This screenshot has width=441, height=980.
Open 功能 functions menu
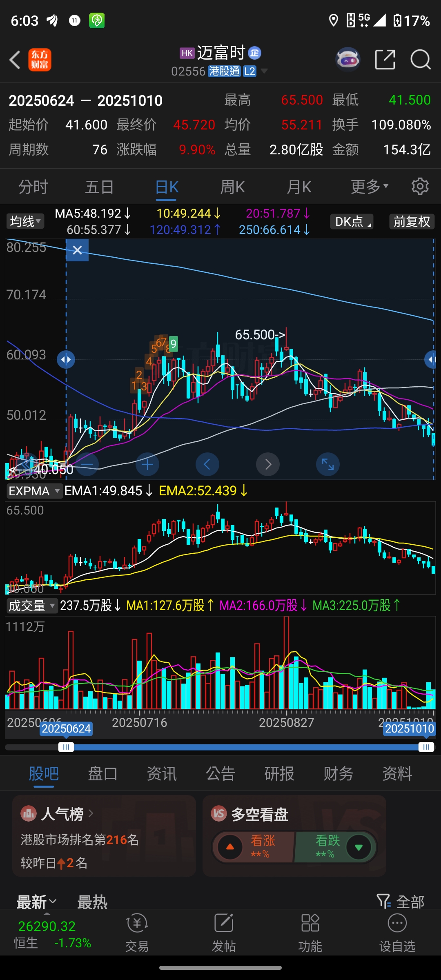pyautogui.click(x=310, y=933)
